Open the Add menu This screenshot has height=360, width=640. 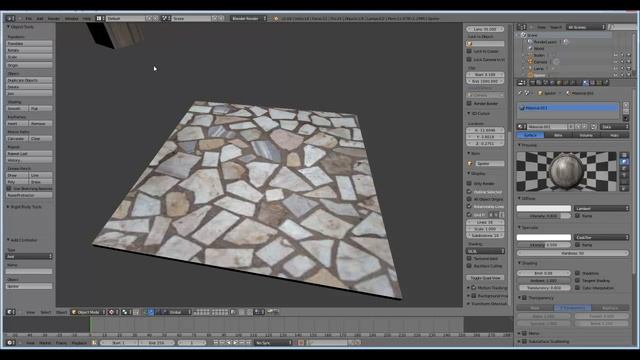point(40,18)
